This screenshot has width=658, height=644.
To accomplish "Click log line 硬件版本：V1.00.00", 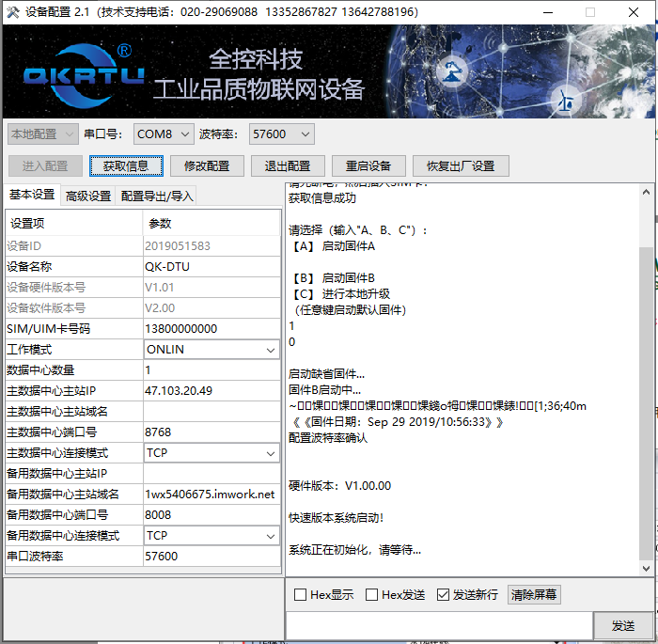I will (339, 486).
